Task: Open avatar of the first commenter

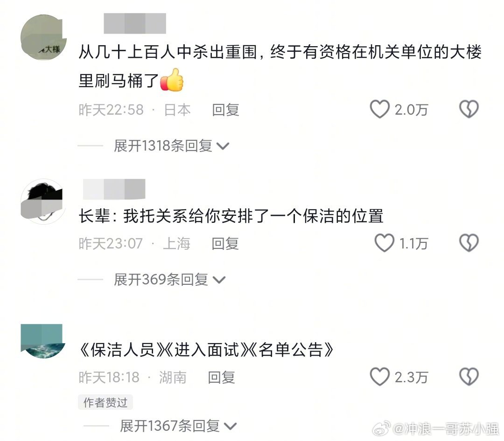Action: tap(43, 37)
